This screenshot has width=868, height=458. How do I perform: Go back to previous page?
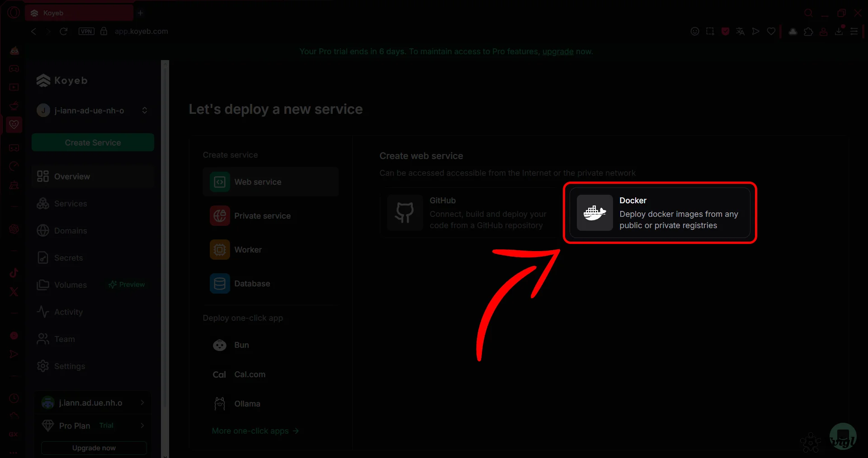coord(33,31)
